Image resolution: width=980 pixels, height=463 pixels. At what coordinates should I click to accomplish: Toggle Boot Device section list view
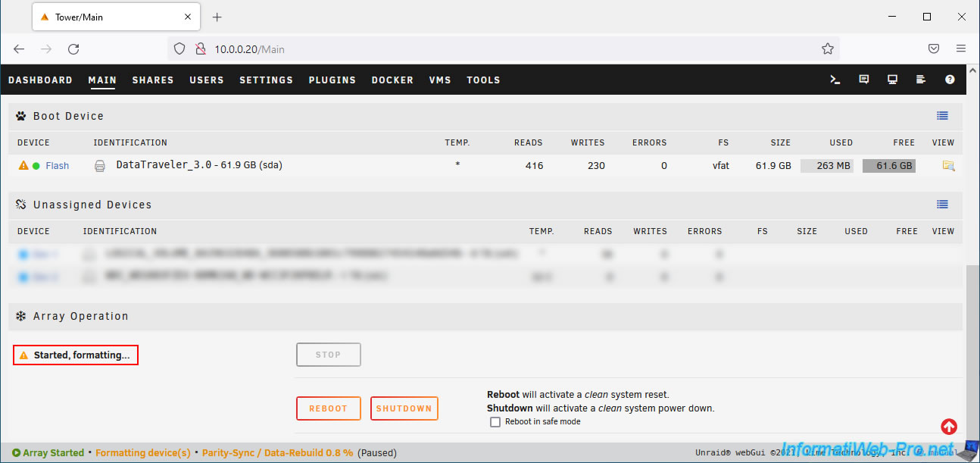(942, 116)
